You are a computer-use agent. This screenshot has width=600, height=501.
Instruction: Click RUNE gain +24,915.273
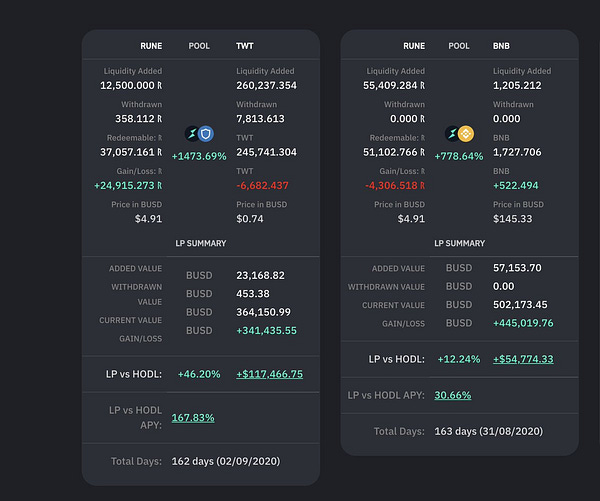click(128, 186)
